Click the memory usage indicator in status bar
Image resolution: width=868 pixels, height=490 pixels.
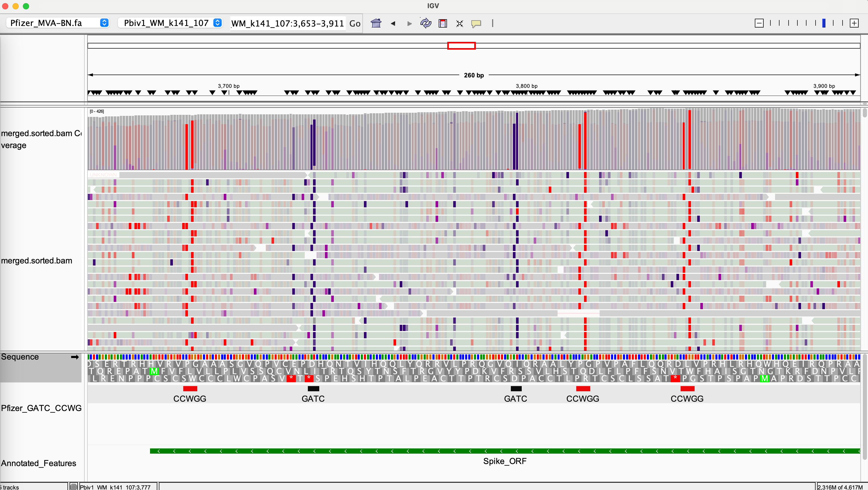click(x=840, y=487)
